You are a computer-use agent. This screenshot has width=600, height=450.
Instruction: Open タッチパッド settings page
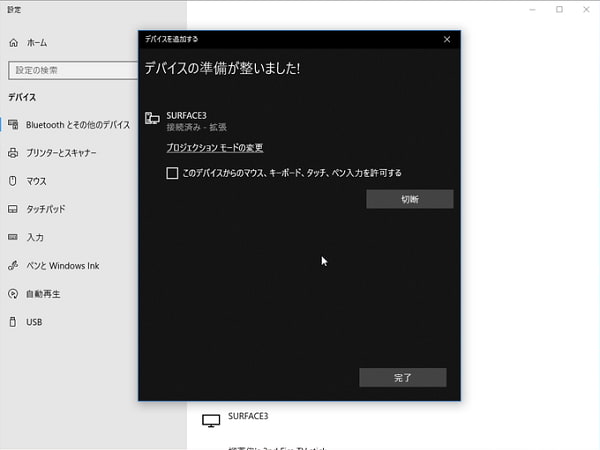point(46,209)
